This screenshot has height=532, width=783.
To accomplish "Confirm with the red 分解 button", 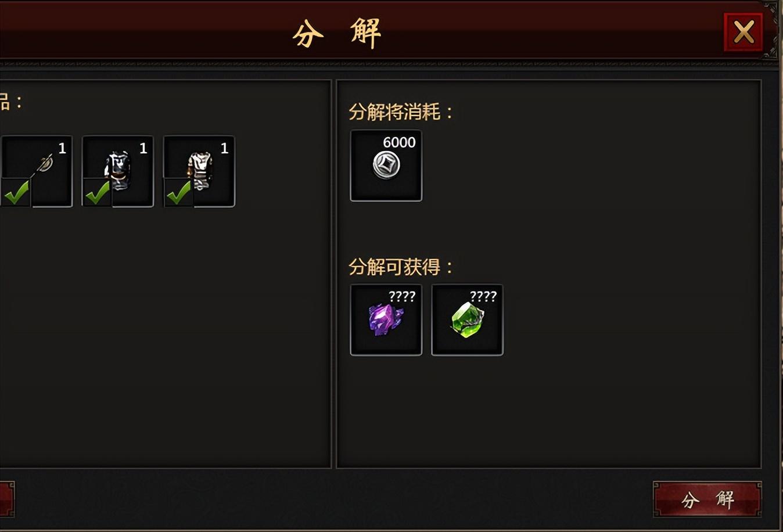I will (x=707, y=499).
